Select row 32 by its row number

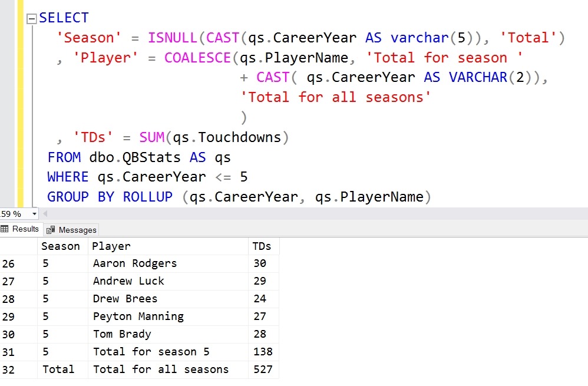[8, 369]
